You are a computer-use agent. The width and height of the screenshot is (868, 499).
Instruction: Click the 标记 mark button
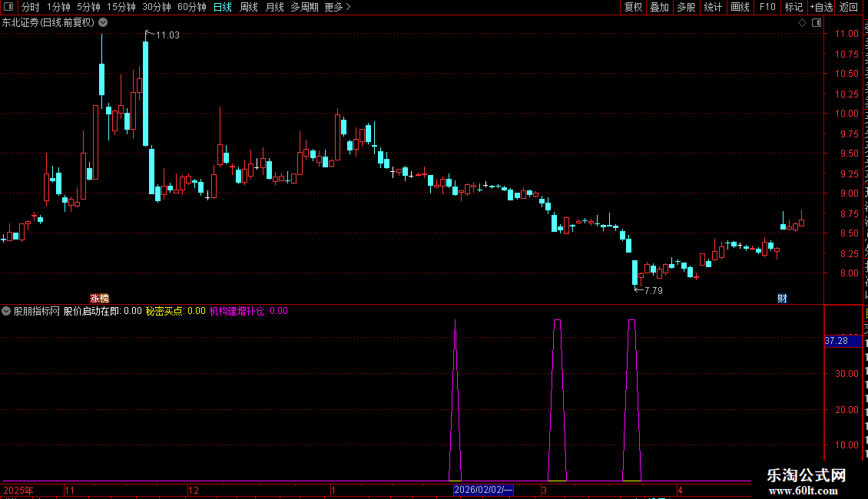tap(793, 7)
